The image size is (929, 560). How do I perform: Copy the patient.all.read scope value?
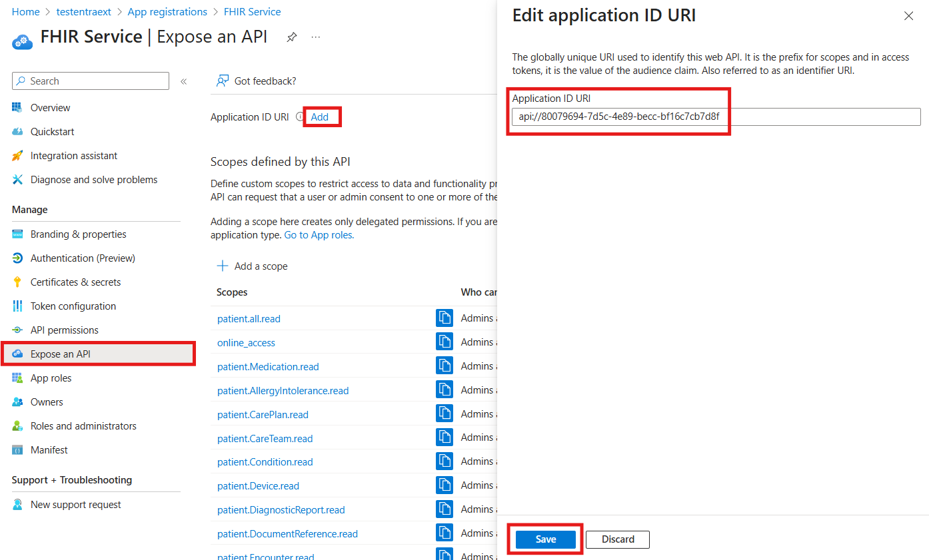pos(445,318)
